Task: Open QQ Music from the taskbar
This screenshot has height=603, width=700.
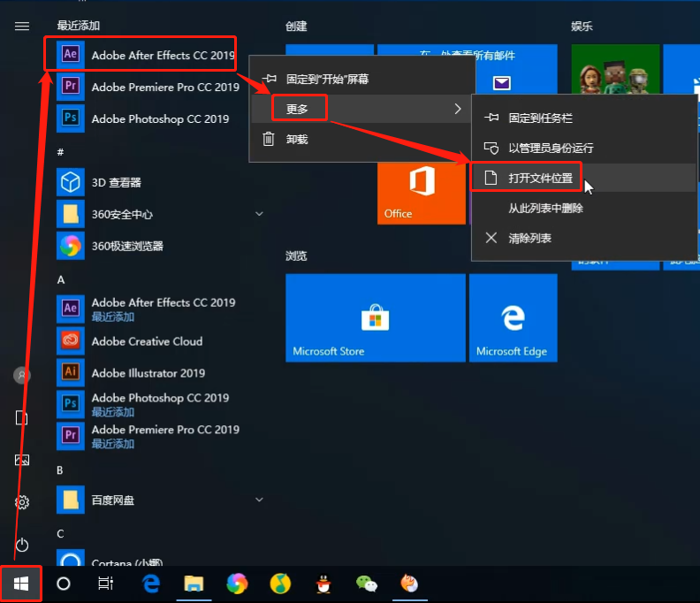Action: tap(280, 584)
